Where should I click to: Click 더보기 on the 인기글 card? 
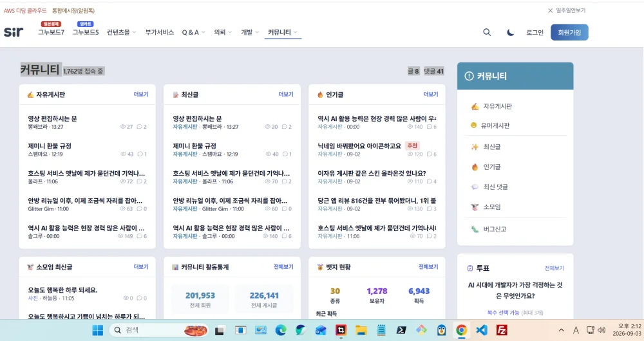pos(431,95)
